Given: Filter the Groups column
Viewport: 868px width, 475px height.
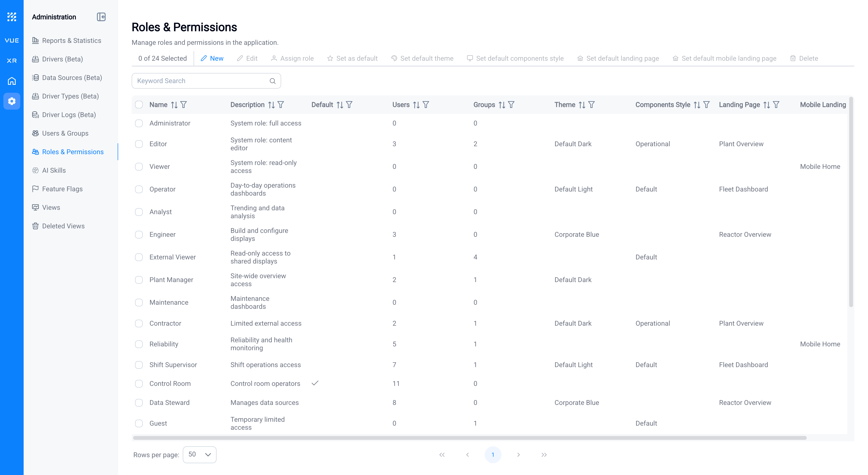Looking at the screenshot, I should [x=511, y=105].
